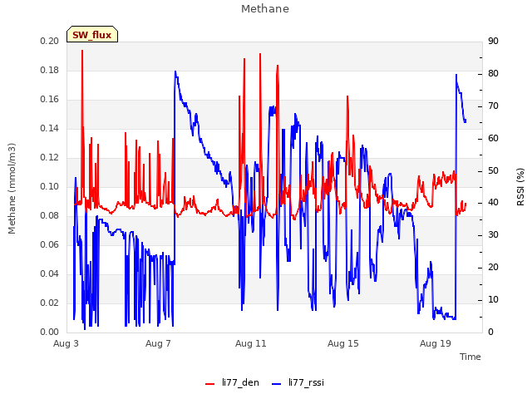Screen dimensions: 532x399
Task: Click the 30 RSSI axis value
Action: coord(493,234)
